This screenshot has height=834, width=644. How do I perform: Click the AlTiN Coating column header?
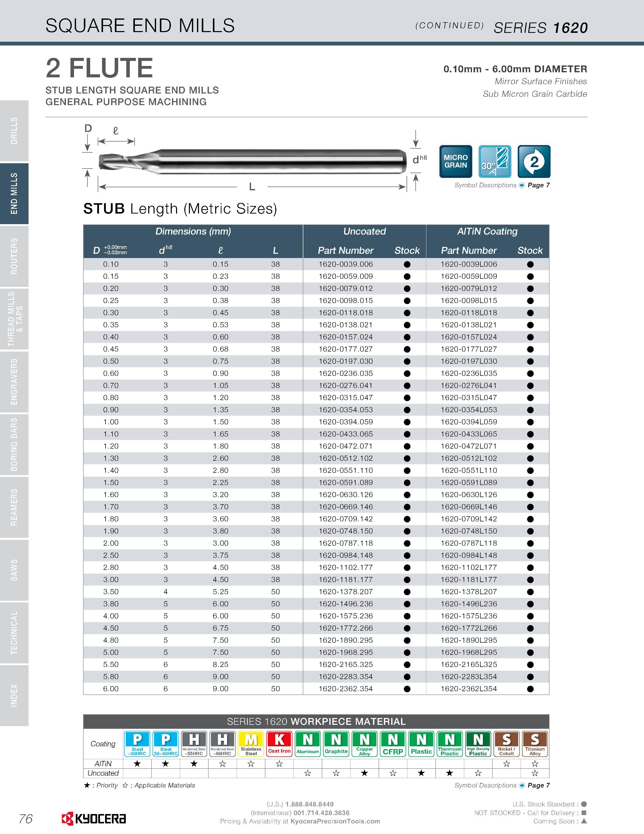tap(487, 231)
